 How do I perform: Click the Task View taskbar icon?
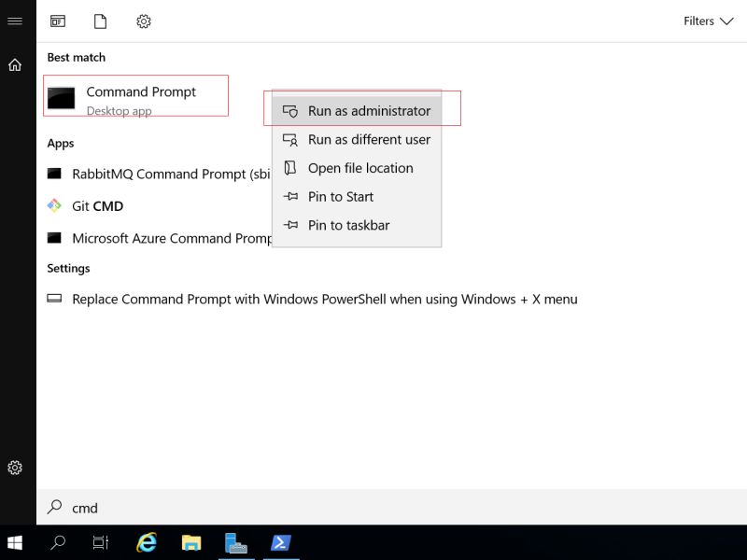101,541
